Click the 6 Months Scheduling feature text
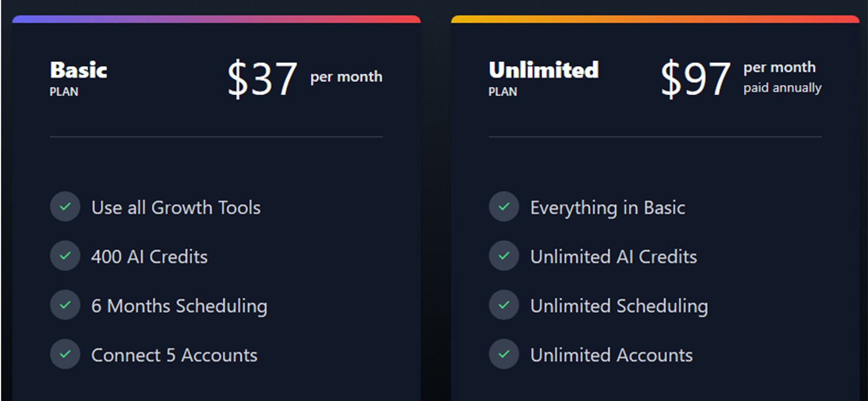 click(179, 307)
